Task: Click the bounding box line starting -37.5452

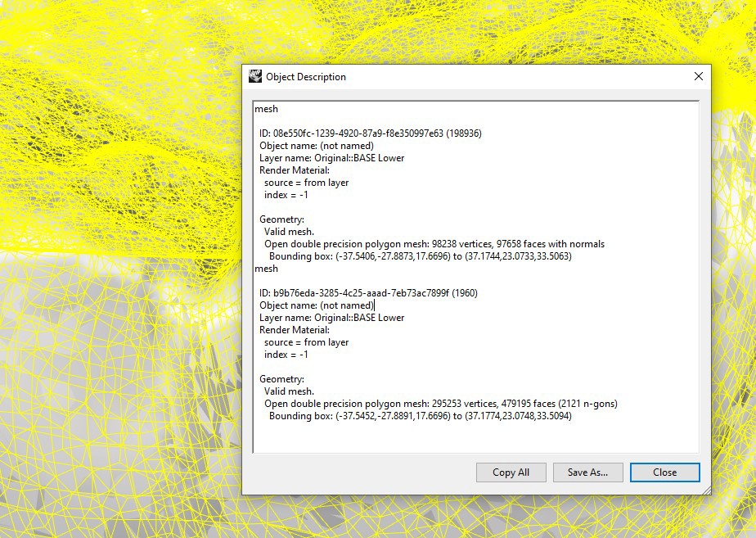Action: coord(420,416)
